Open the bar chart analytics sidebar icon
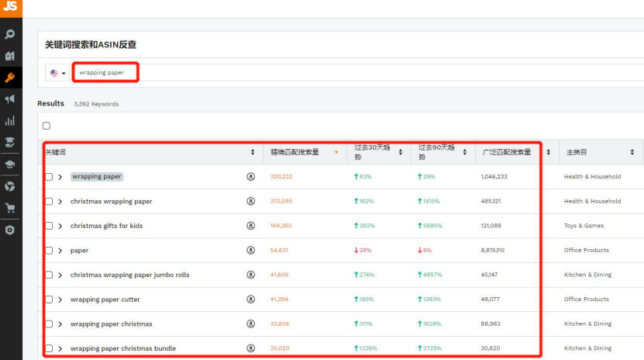The height and width of the screenshot is (360, 644). (10, 121)
